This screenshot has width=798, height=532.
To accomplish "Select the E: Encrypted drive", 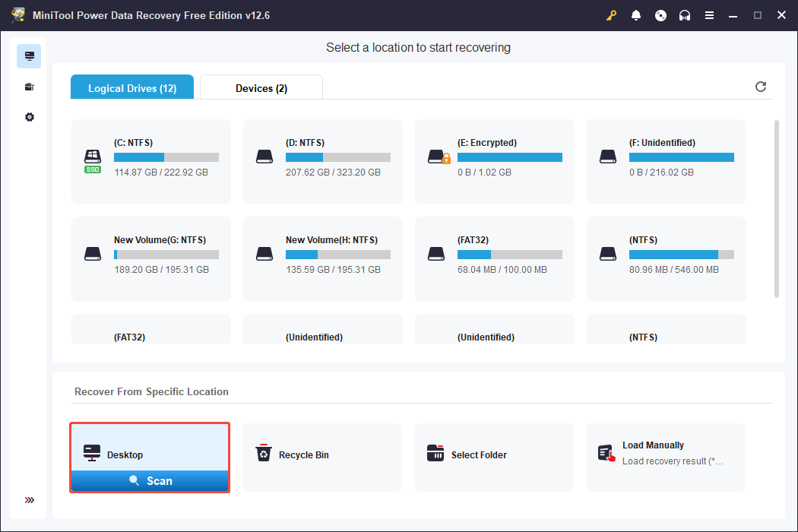I will pos(495,161).
